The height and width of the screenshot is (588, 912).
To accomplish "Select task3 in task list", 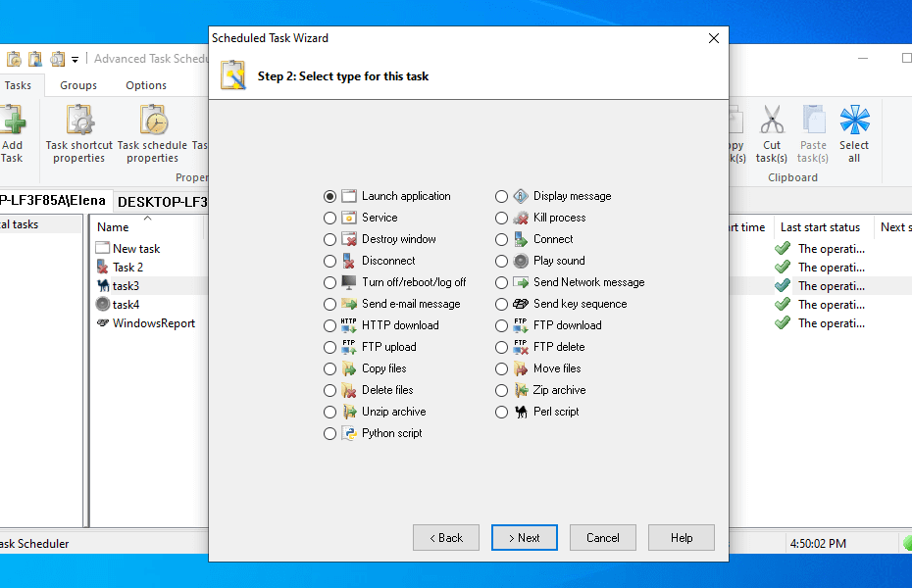I will 126,286.
